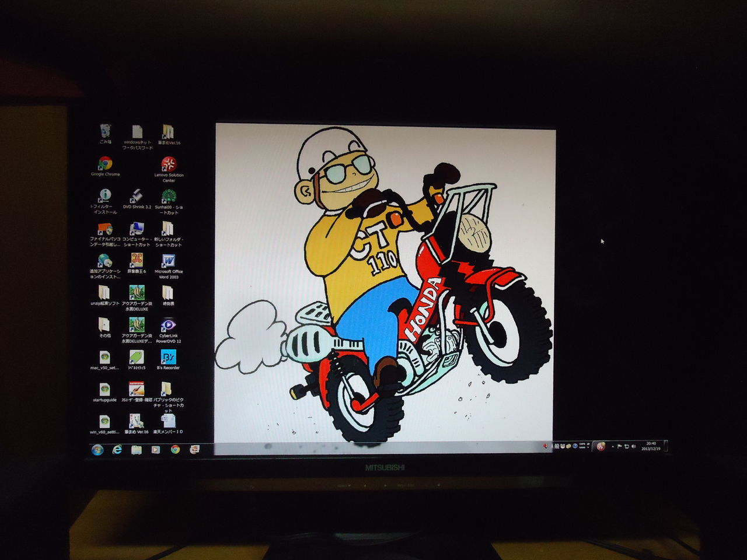Open the ファイナルパソコンデータ引越し shortcut
747x560 pixels.
[x=105, y=234]
